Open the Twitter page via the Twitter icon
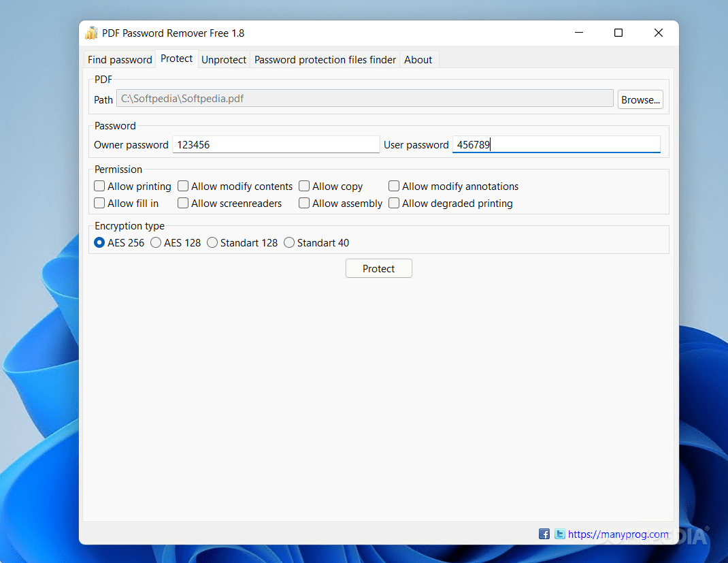Viewport: 728px width, 563px height. click(559, 534)
